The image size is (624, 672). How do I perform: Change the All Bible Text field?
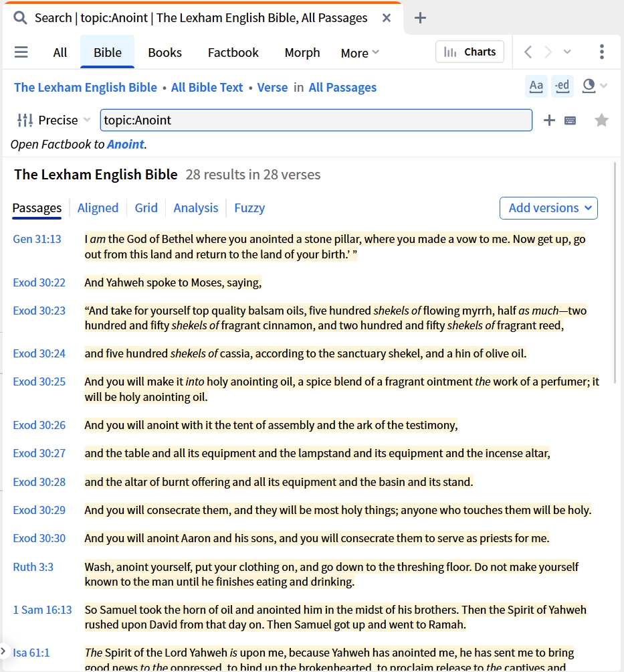click(x=207, y=88)
